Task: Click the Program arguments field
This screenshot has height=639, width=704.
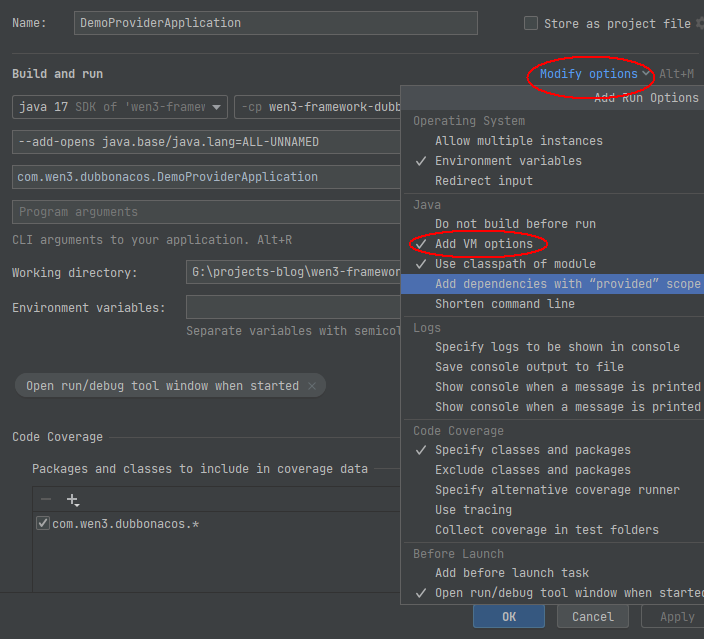Action: pos(206,212)
